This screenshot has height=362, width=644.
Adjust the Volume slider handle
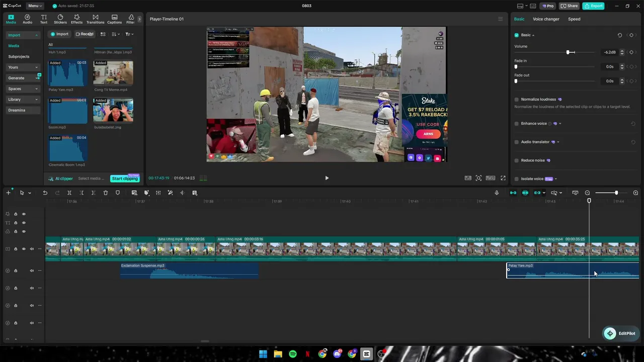pos(568,52)
